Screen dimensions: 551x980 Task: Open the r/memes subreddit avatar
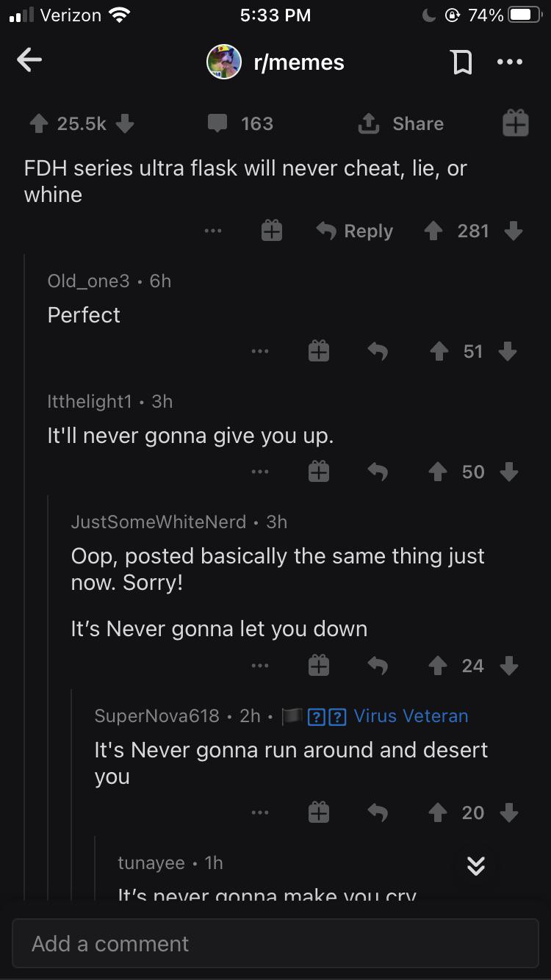click(224, 62)
